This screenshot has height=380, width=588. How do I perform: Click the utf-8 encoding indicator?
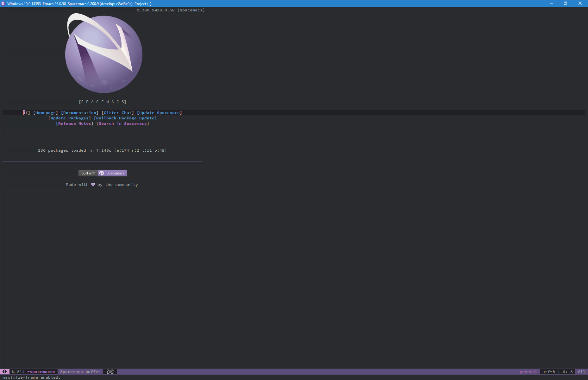pyautogui.click(x=548, y=371)
